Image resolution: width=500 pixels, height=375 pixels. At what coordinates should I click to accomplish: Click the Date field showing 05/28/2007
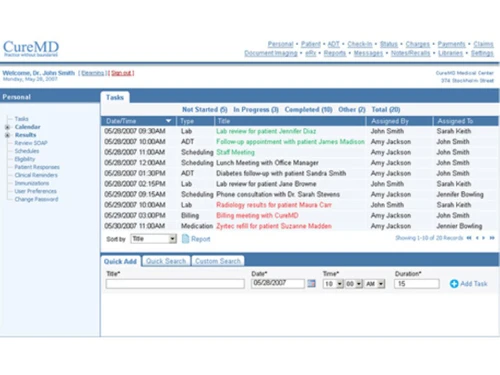(x=278, y=283)
